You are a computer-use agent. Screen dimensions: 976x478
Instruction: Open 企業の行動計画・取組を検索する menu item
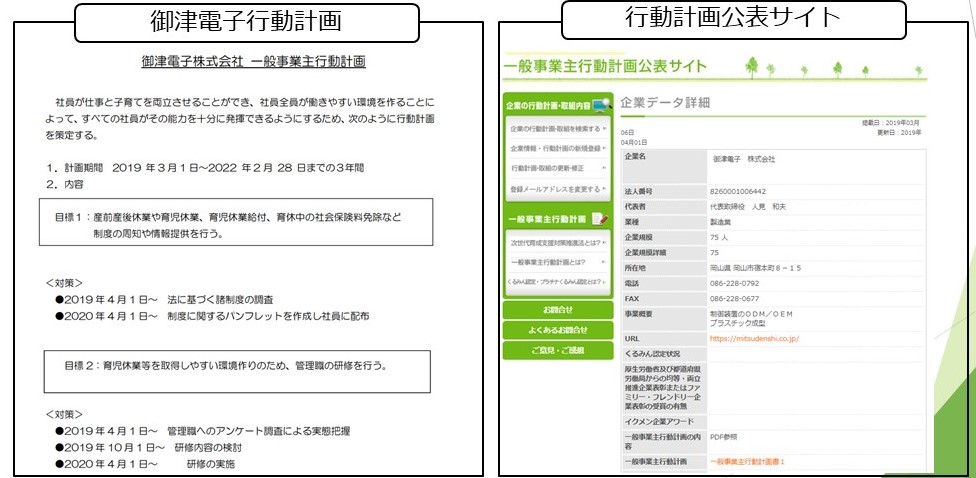[558, 129]
